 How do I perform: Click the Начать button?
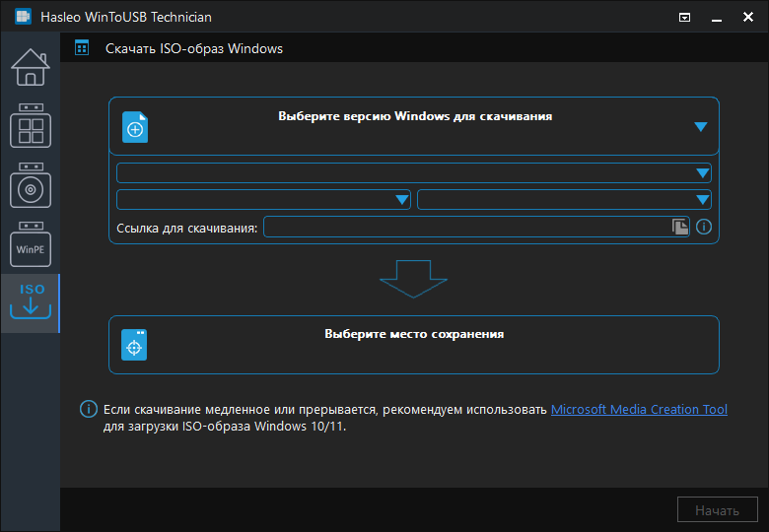pos(717,510)
